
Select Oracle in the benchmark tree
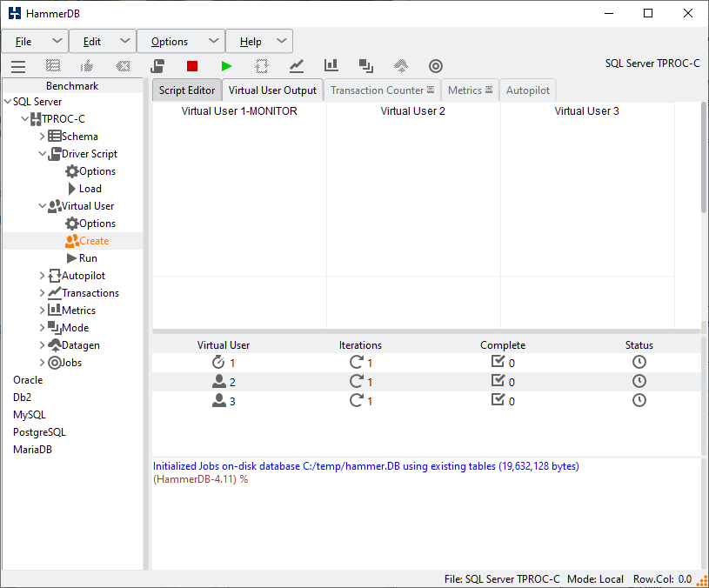click(x=28, y=380)
